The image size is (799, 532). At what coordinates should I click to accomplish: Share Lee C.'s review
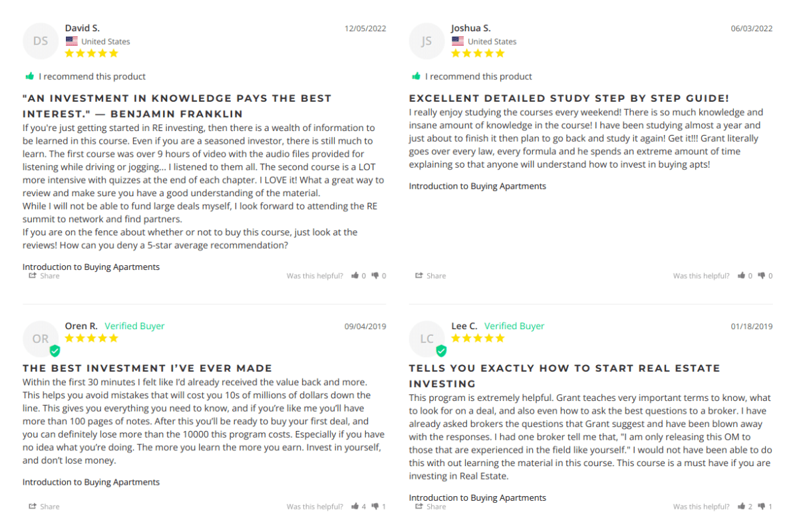(x=430, y=507)
